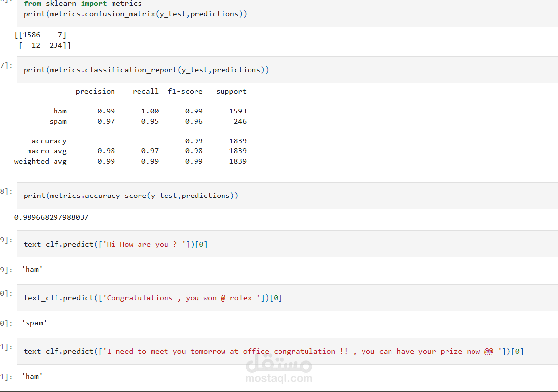The height and width of the screenshot is (392, 558).
Task: Click the 'accuracy' row label
Action: click(49, 141)
